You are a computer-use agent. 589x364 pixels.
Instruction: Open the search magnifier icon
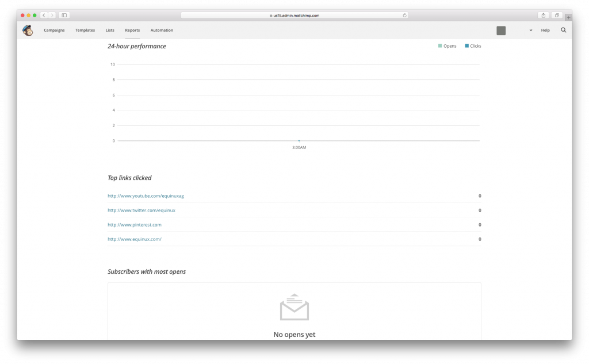click(564, 30)
